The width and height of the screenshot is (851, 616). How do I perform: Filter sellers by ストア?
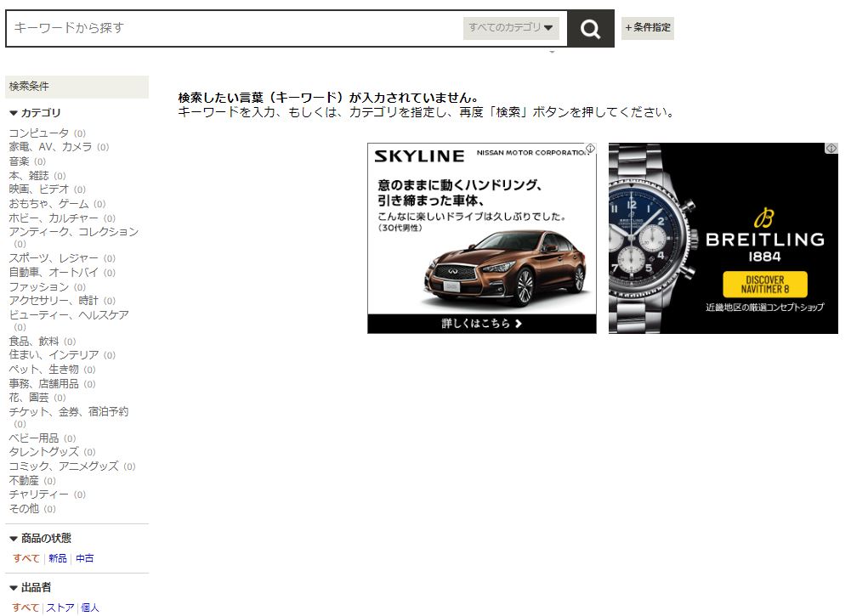click(x=60, y=608)
